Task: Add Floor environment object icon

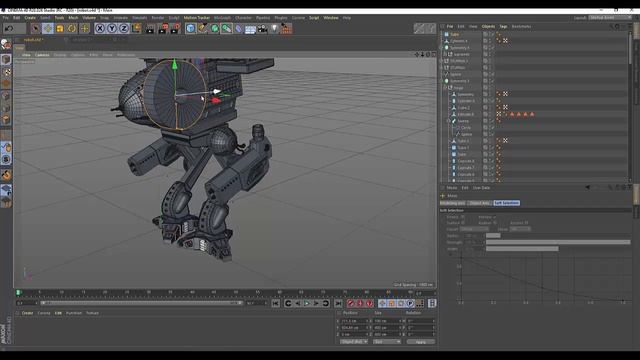Action: click(251, 29)
